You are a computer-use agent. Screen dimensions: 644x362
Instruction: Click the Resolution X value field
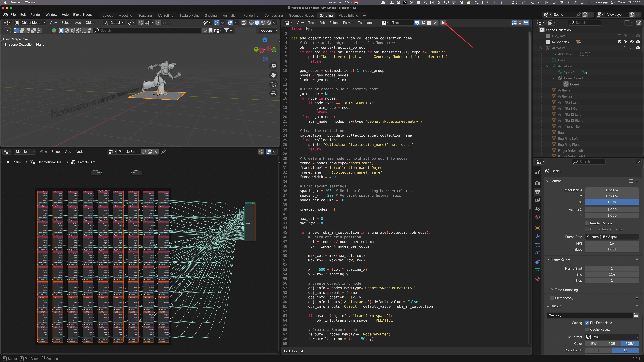coord(612,190)
